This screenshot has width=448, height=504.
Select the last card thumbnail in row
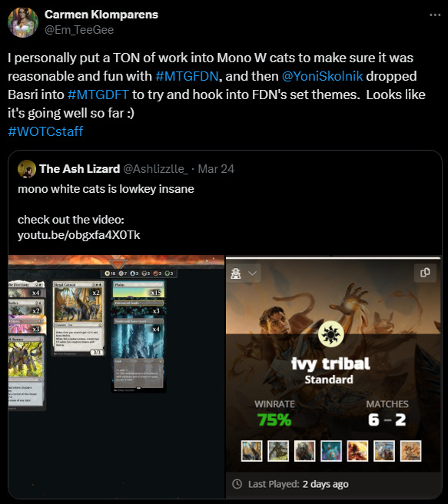410,451
